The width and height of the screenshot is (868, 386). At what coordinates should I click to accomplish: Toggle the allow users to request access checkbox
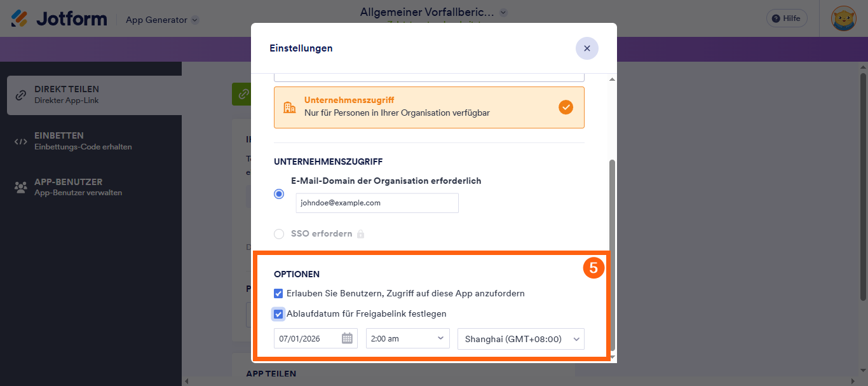click(278, 294)
